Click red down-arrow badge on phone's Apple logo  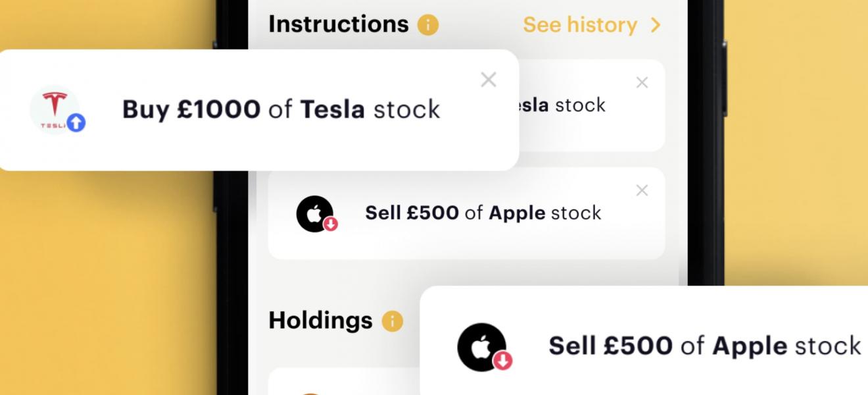pos(331,224)
